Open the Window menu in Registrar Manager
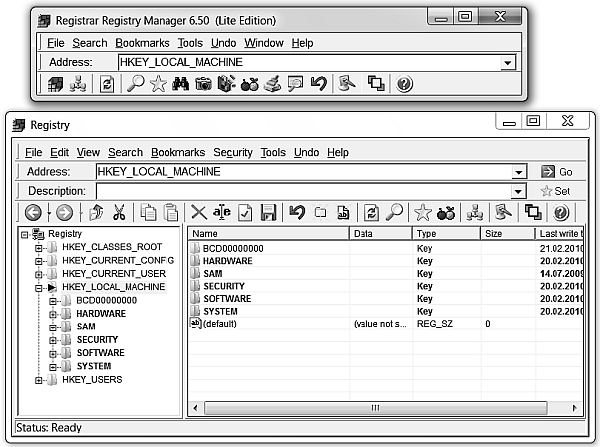The image size is (600, 447). pos(264,43)
